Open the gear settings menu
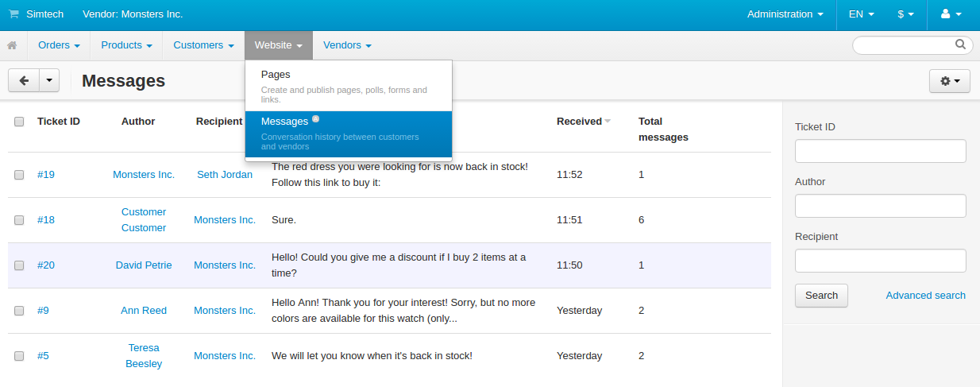980x387 pixels. pyautogui.click(x=950, y=81)
